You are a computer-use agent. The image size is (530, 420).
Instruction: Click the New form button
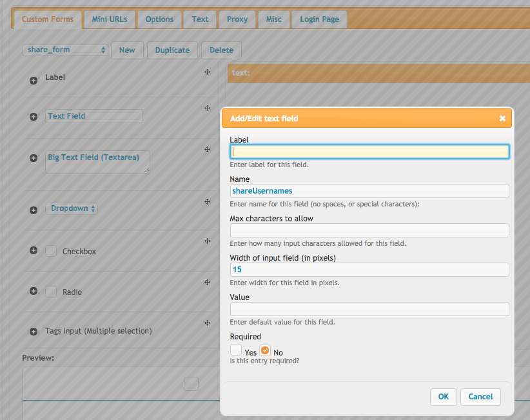[x=127, y=50]
